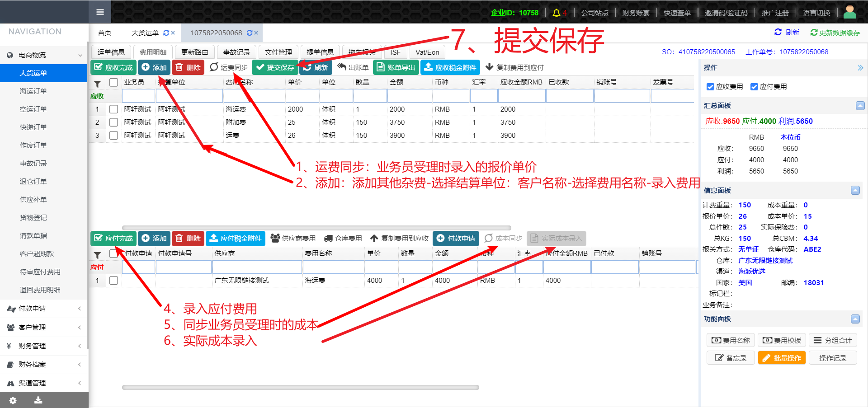Collapse the 汇总面板 section
868x408 pixels.
(860, 105)
